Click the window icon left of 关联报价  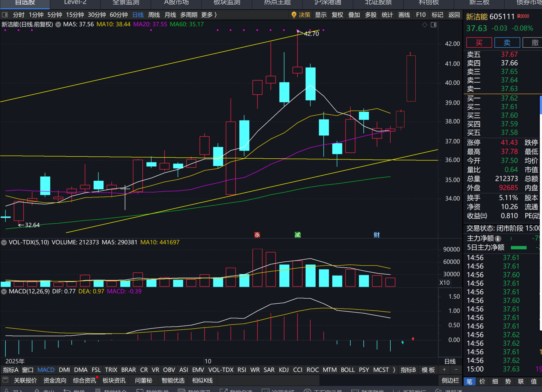coord(5,380)
